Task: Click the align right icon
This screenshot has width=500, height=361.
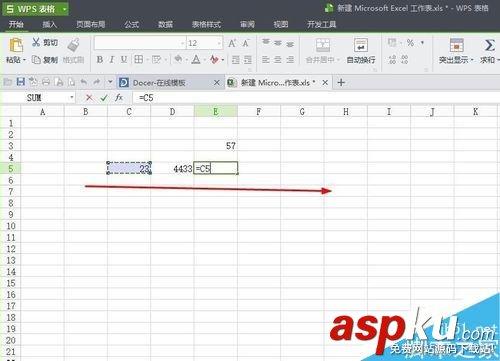Action: tap(290, 60)
